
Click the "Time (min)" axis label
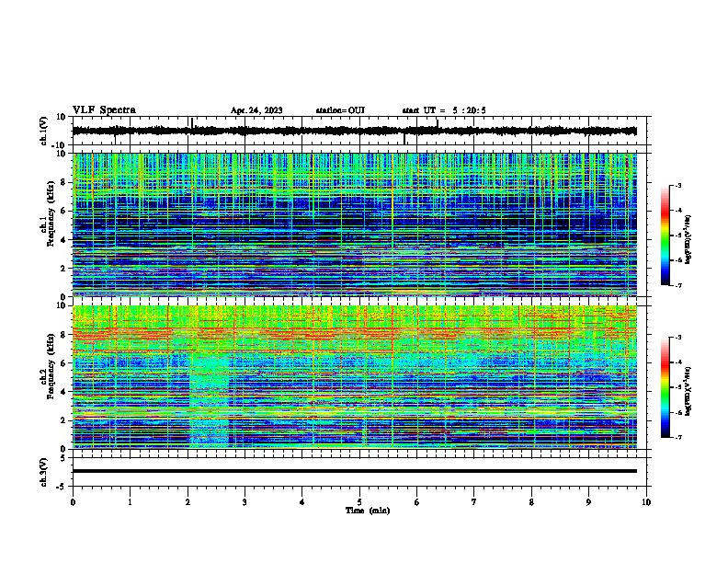click(x=368, y=511)
